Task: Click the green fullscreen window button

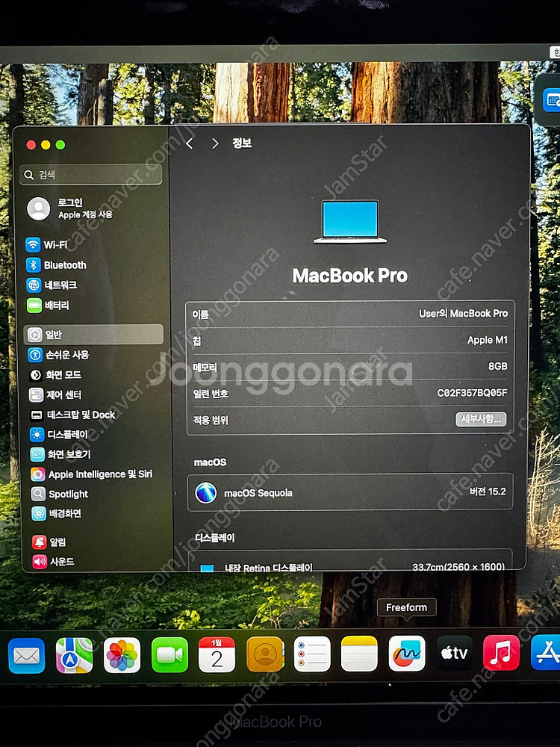Action: [60, 145]
